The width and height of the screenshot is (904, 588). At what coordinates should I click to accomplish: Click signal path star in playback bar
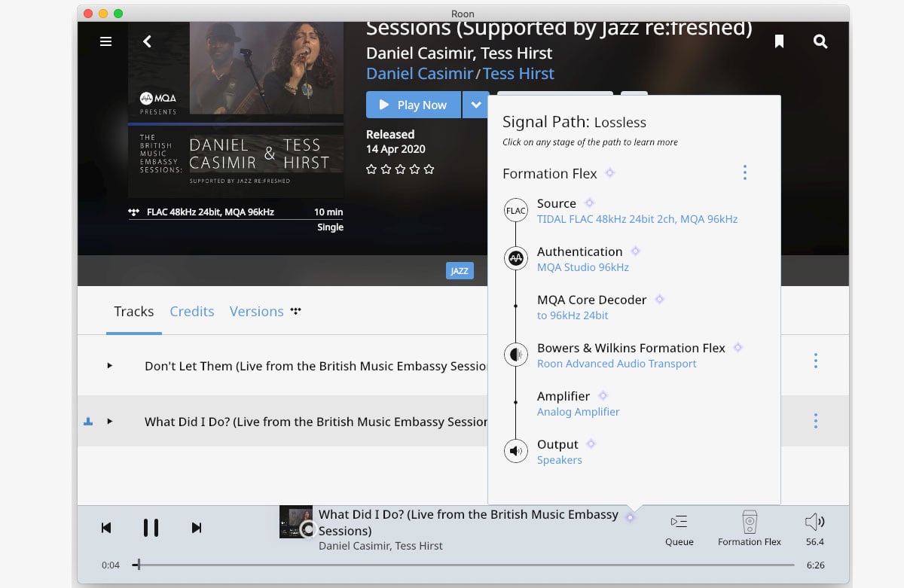point(631,517)
